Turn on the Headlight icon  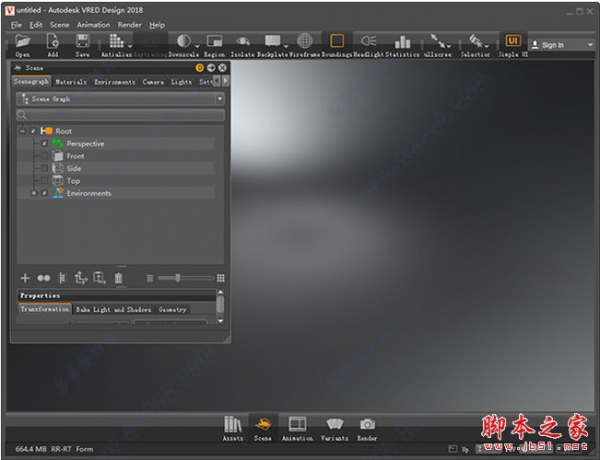(368, 41)
